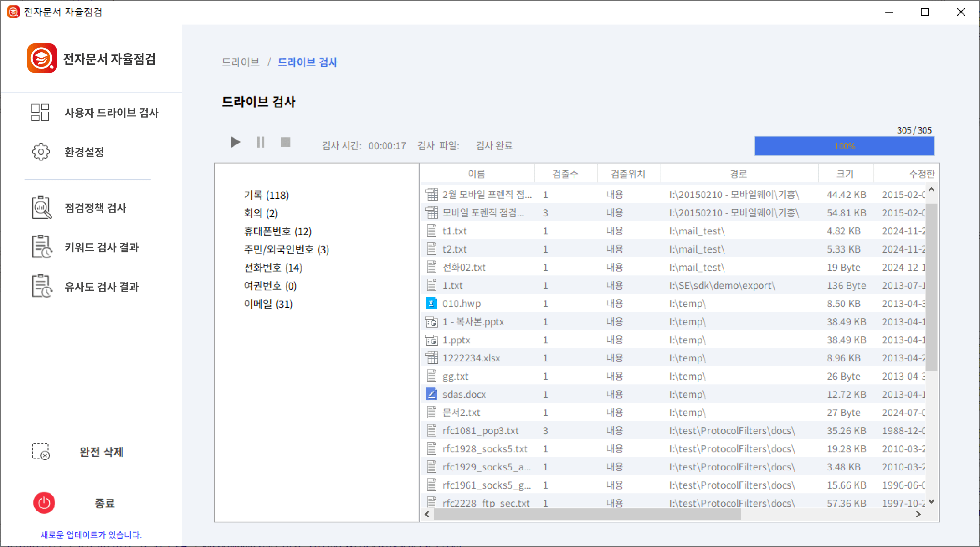Select 회의 (2) category
Screen dimensions: 980x547
(260, 213)
